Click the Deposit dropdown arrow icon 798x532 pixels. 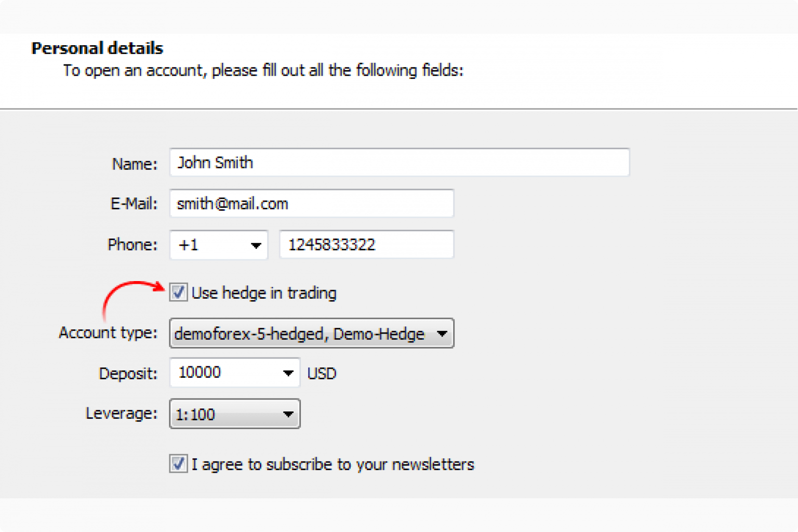288,373
